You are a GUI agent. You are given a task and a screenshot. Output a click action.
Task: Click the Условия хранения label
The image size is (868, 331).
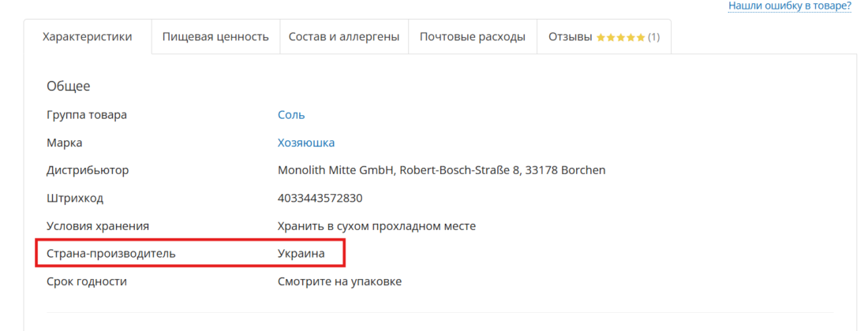coord(98,226)
